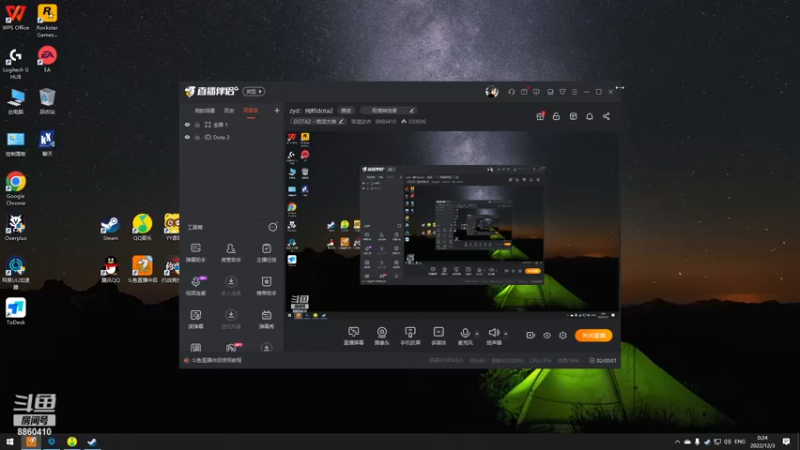Screen dimensions: 800x450
Task: Open the 读弹幕 read-danmaku tool
Action: coord(196,319)
